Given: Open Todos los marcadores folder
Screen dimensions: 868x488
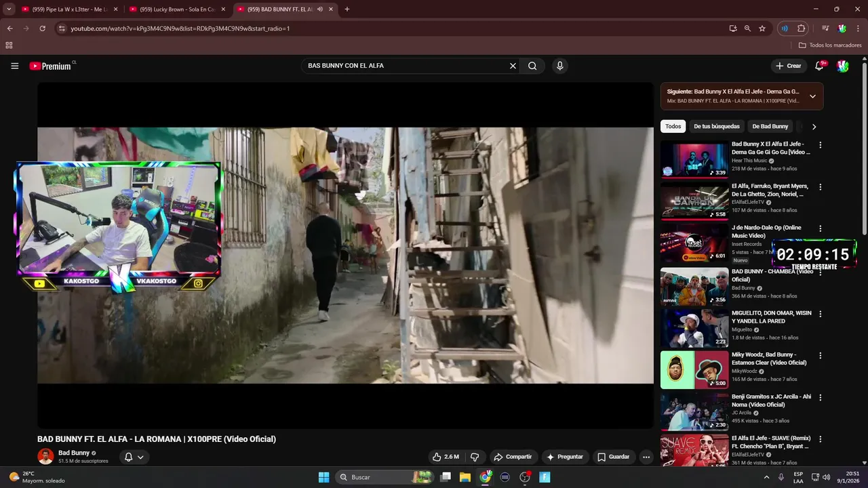Looking at the screenshot, I should pos(830,45).
